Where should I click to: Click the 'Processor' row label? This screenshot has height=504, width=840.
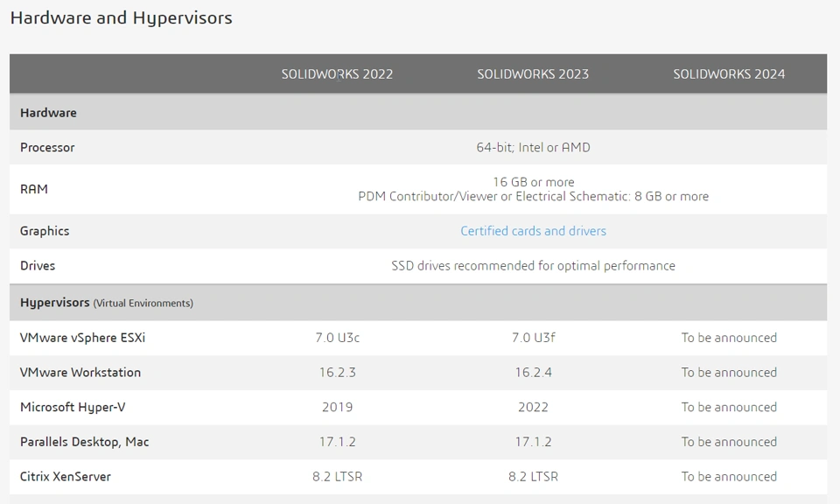pyautogui.click(x=47, y=147)
